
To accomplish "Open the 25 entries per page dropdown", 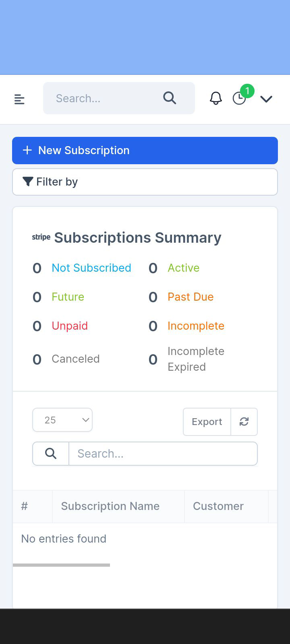I will pyautogui.click(x=62, y=420).
